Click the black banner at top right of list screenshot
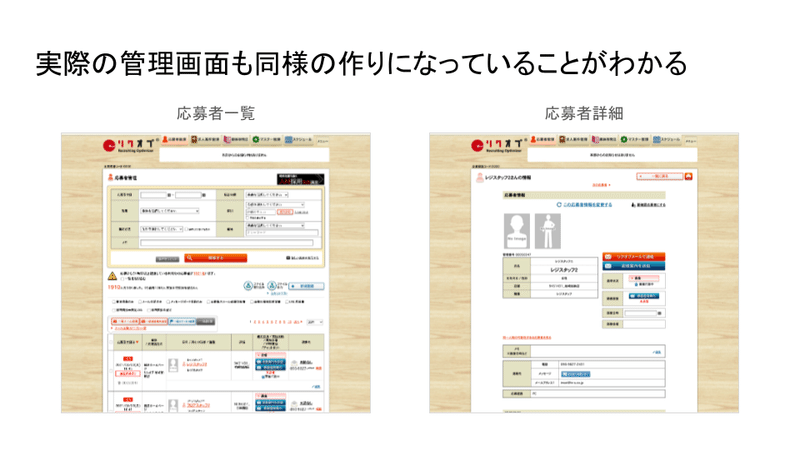The width and height of the screenshot is (800, 450). pyautogui.click(x=301, y=180)
